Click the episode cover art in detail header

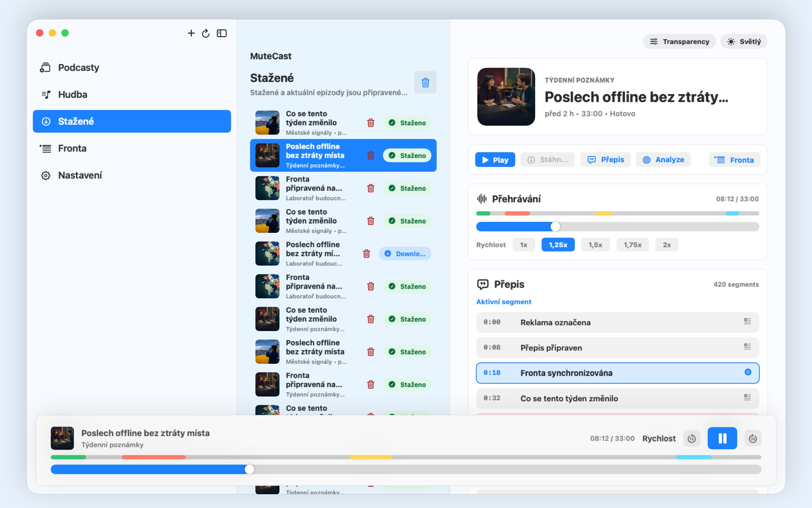tap(506, 97)
